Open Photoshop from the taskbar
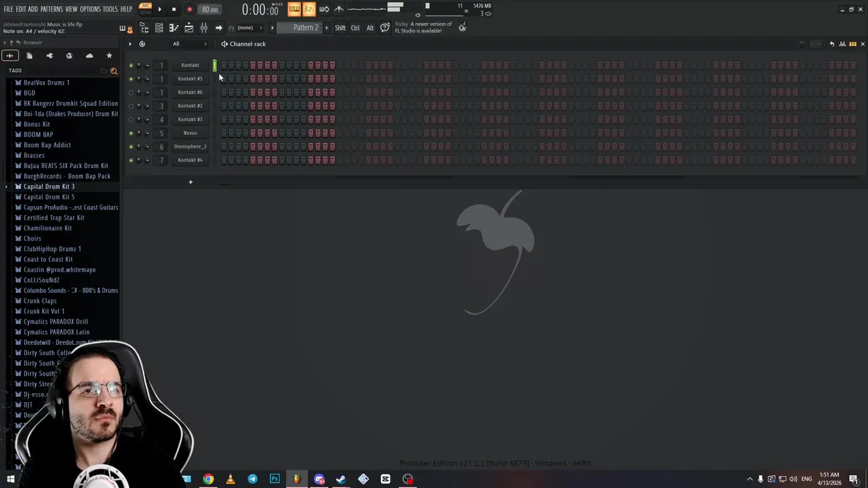 click(x=275, y=479)
